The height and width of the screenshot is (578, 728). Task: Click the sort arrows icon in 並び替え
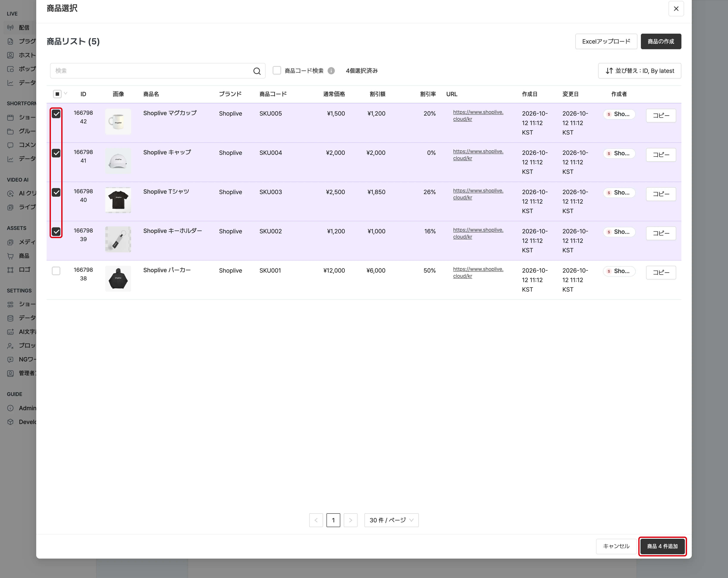609,71
